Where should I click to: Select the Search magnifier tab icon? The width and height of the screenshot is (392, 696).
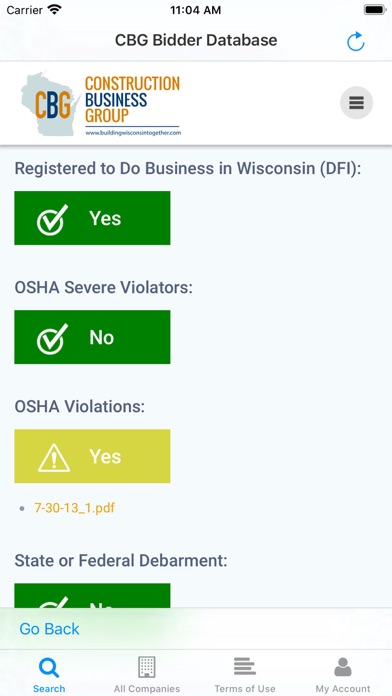point(48,668)
